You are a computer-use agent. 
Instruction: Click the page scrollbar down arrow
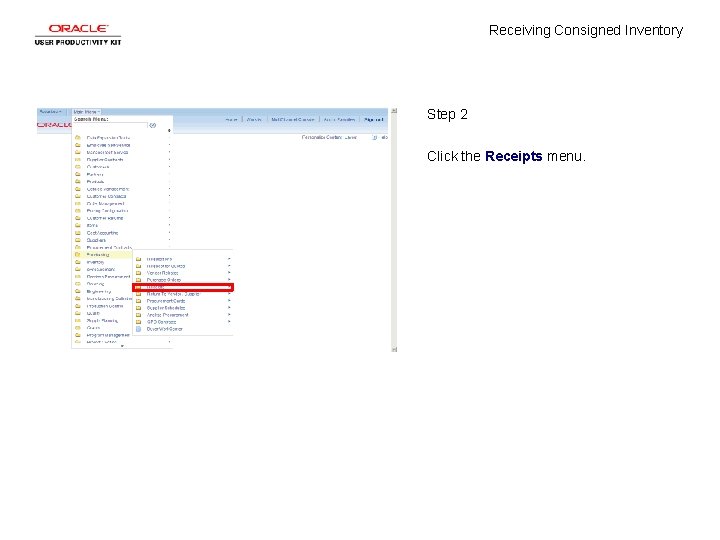coord(394,349)
